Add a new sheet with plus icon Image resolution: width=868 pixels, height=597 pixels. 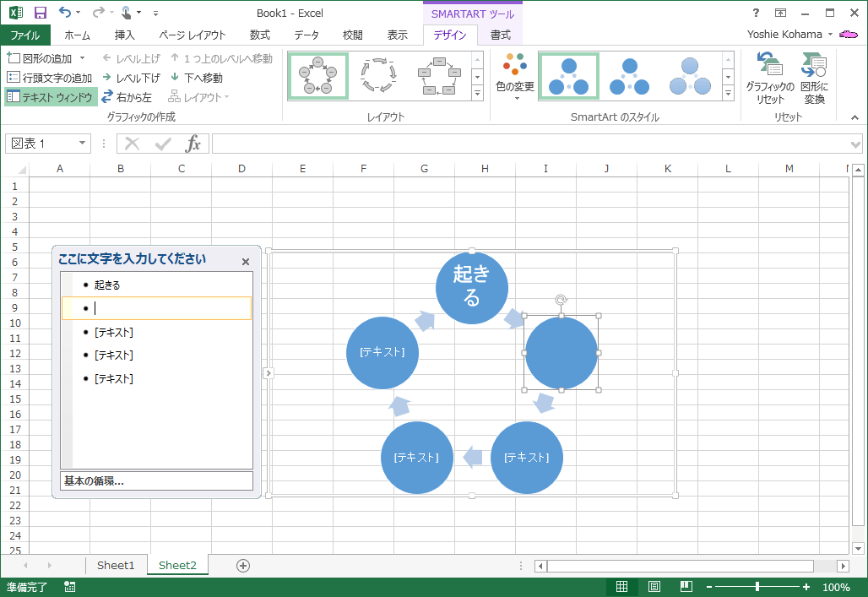243,566
